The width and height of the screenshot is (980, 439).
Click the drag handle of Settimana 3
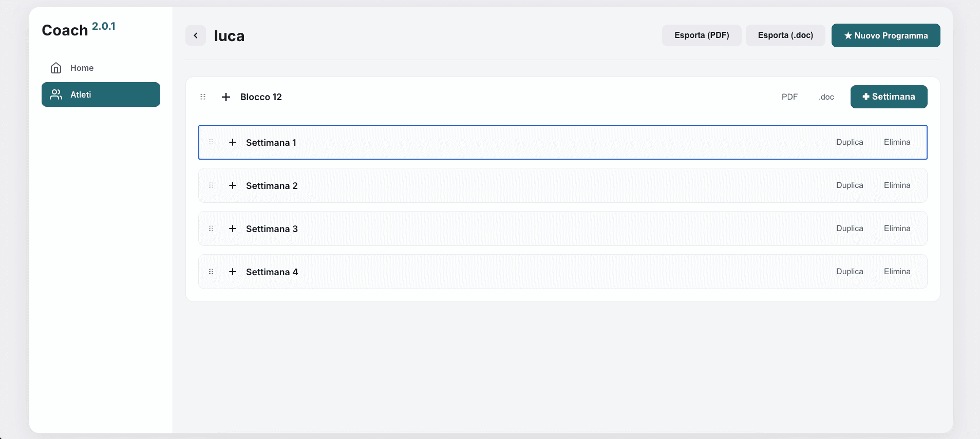[x=211, y=228]
